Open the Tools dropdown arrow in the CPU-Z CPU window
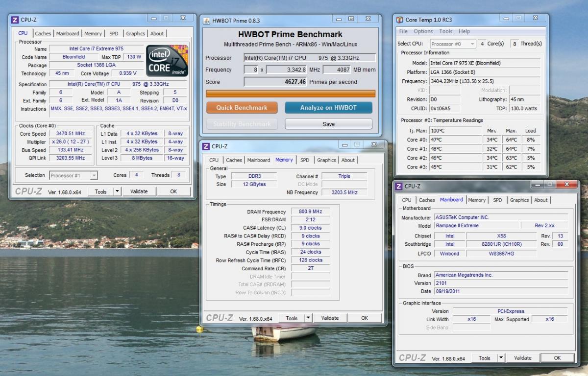The height and width of the screenshot is (376, 588). (x=117, y=191)
